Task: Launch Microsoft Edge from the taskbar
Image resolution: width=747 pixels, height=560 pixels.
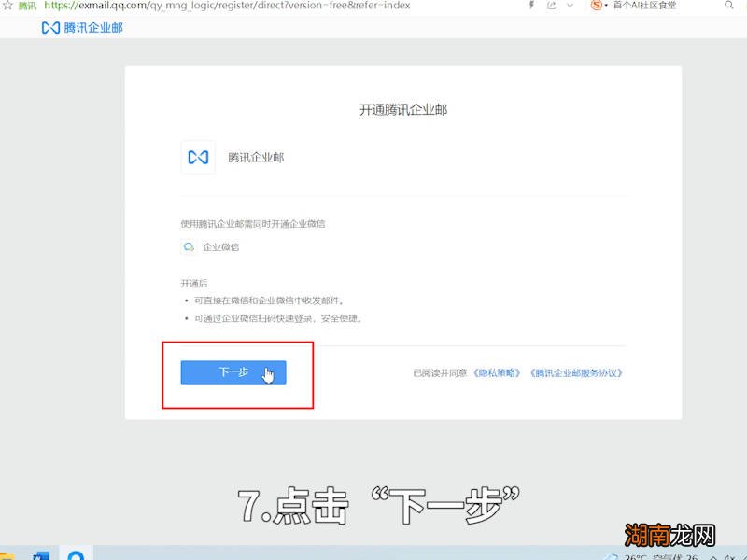Action: click(x=77, y=554)
